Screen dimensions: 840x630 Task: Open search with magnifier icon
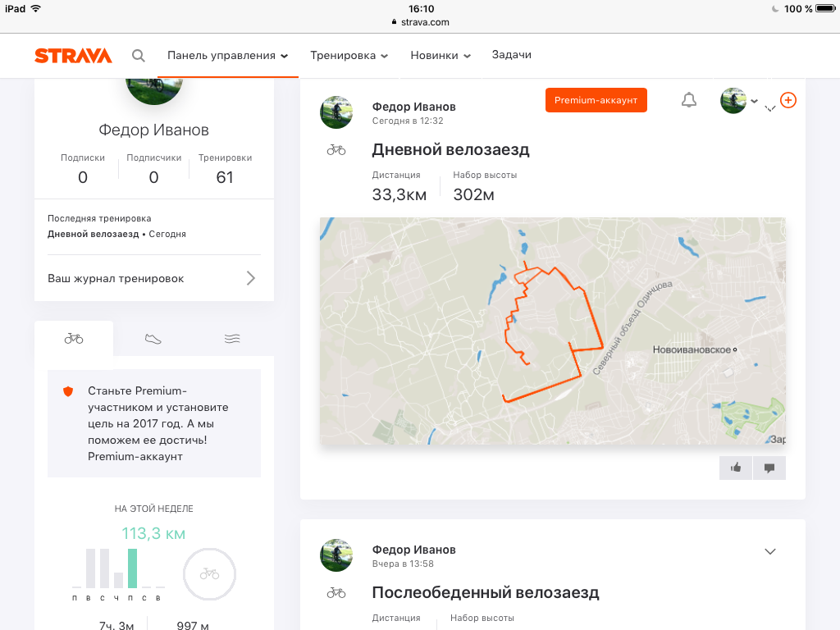[x=139, y=56]
